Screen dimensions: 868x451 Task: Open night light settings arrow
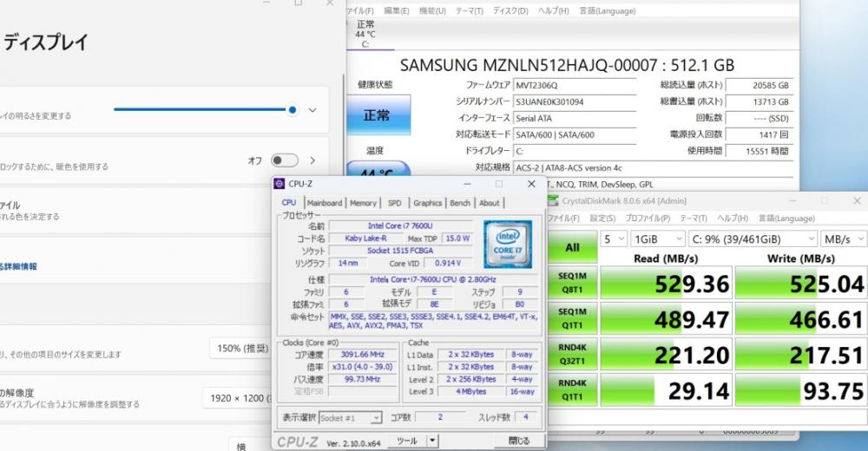(x=312, y=160)
